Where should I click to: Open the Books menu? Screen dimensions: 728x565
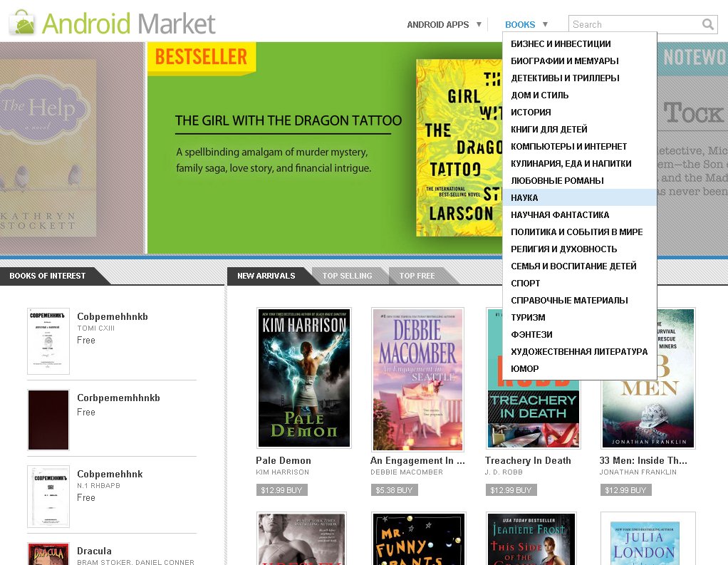(x=520, y=25)
